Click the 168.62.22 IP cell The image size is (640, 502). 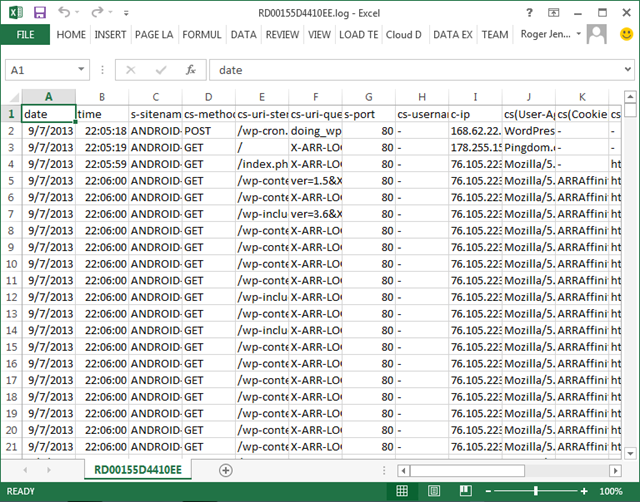click(x=475, y=131)
